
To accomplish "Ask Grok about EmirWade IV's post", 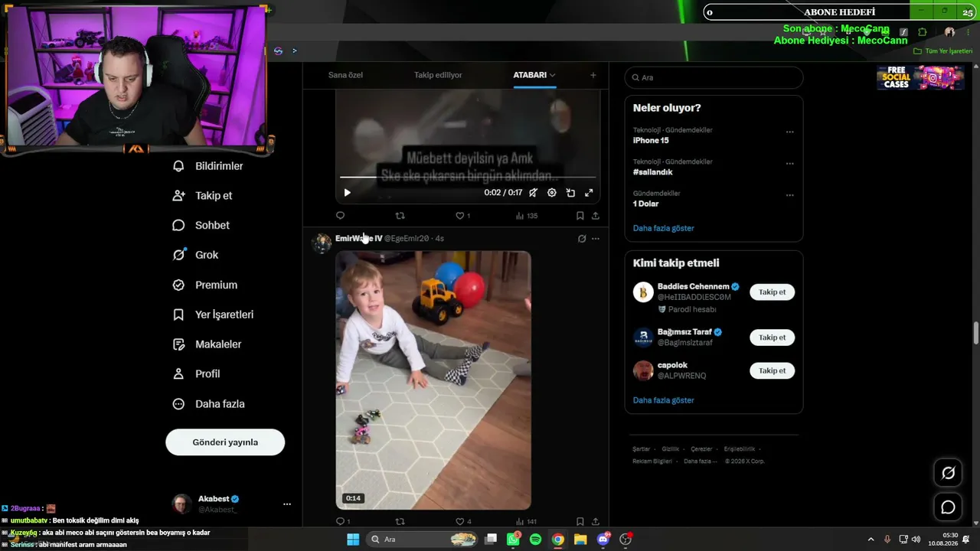I will 582,239.
